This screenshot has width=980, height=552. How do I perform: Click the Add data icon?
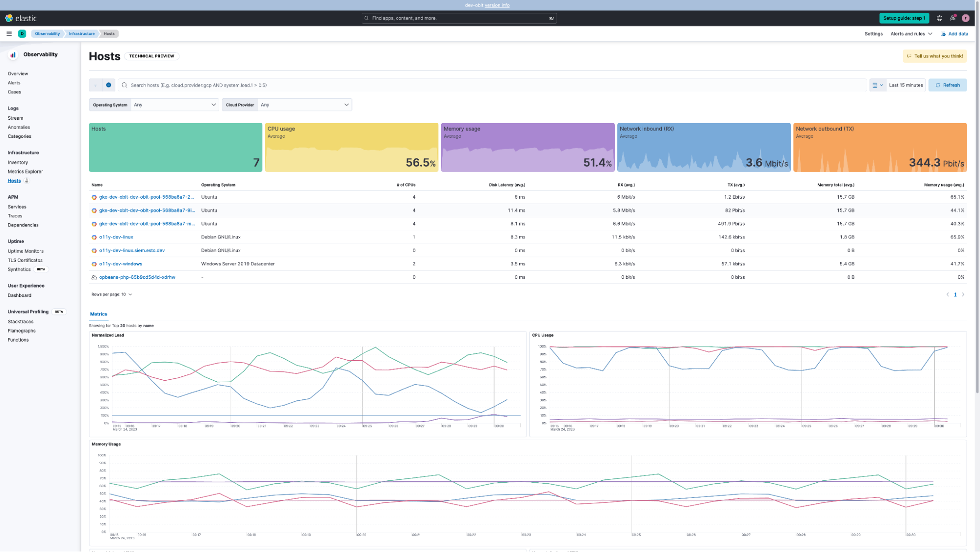point(943,34)
